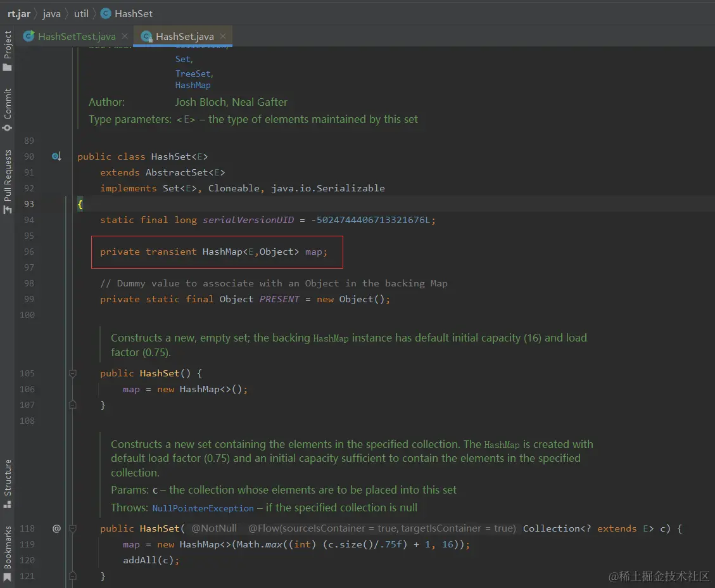The height and width of the screenshot is (588, 715).
Task: Click the opening brace on line 93
Action: tap(80, 204)
